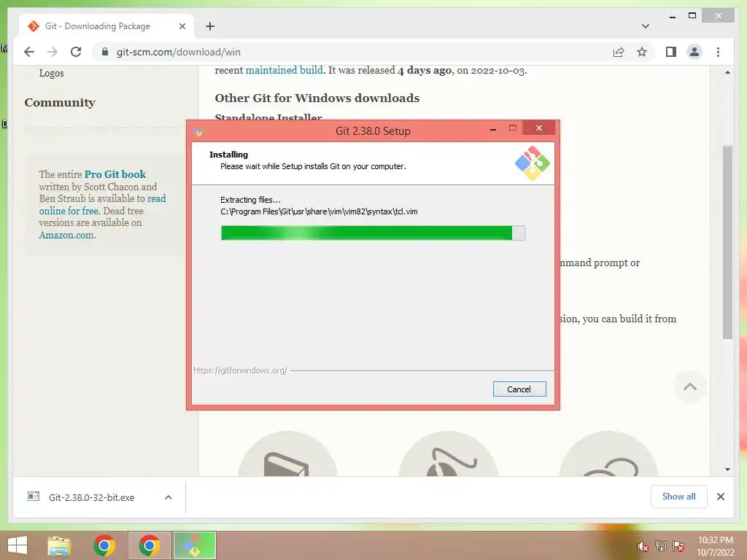Viewport: 747px width, 560px height.
Task: Click the installation progress bar
Action: tap(373, 233)
